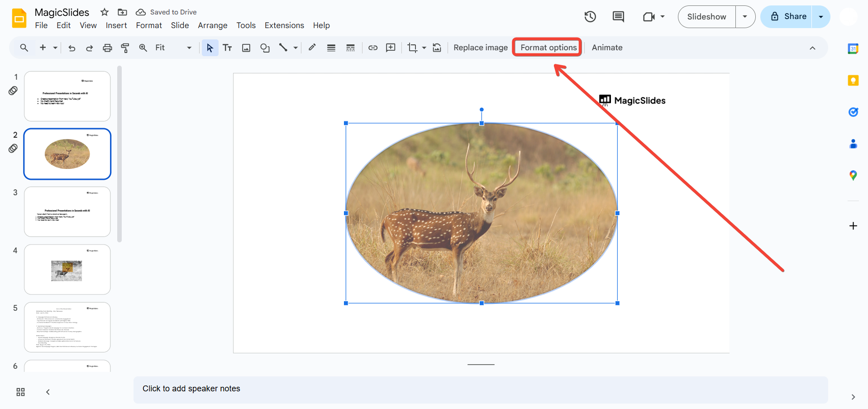868x409 pixels.
Task: Click the Insert link icon
Action: coord(373,48)
